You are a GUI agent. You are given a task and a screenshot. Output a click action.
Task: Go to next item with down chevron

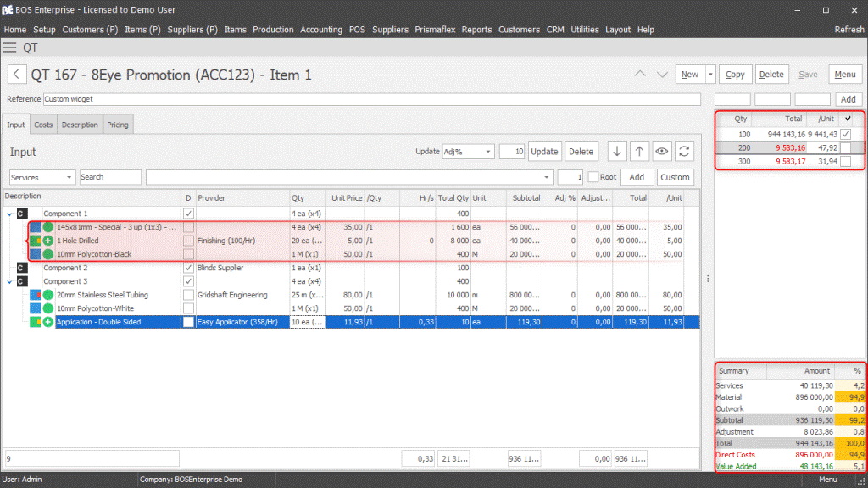pyautogui.click(x=662, y=75)
